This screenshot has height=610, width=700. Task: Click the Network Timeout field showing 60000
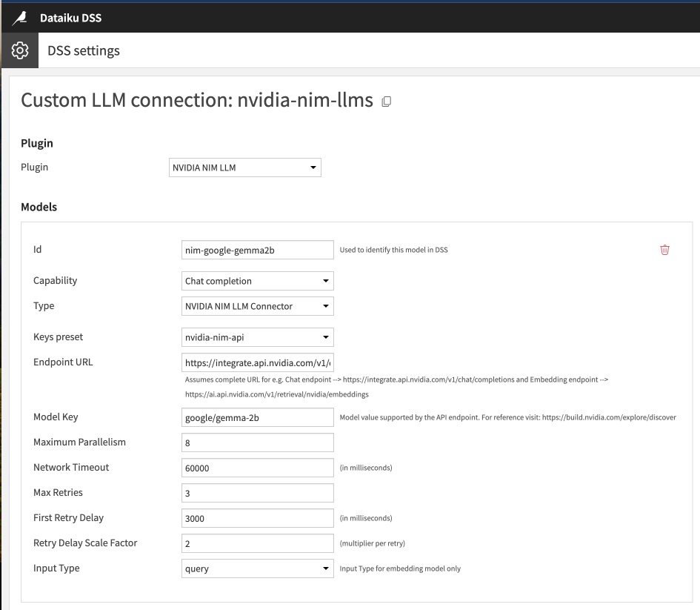pos(257,467)
